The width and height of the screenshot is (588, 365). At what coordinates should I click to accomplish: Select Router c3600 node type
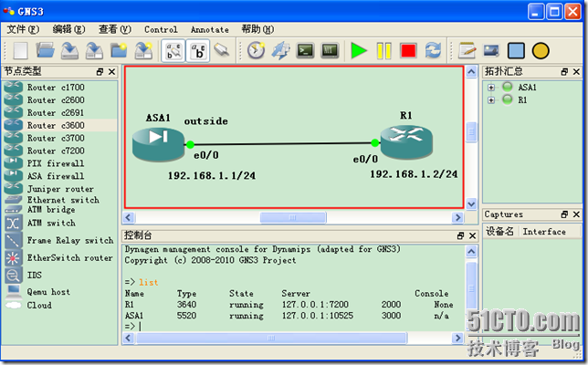click(x=59, y=125)
